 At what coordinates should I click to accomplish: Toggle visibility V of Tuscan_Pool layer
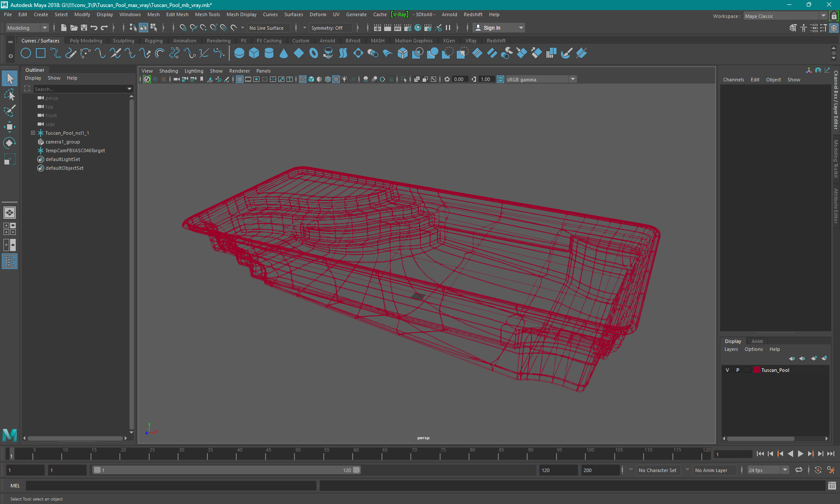click(x=728, y=370)
